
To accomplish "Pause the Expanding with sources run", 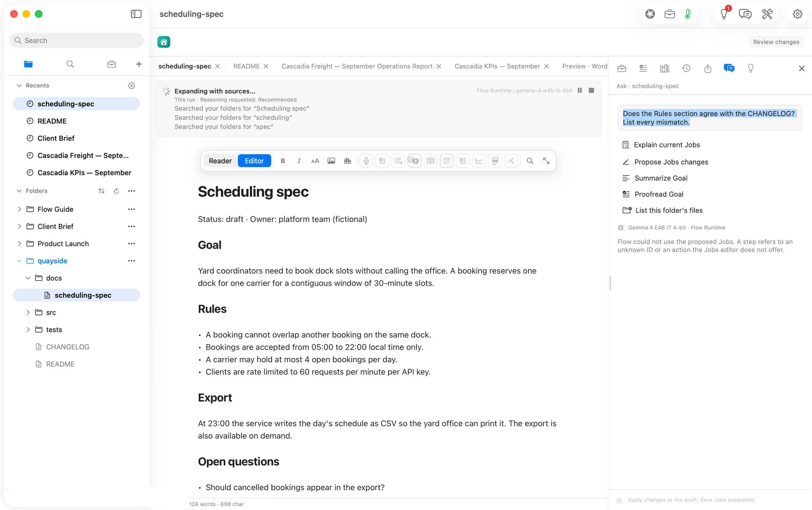I will [580, 90].
